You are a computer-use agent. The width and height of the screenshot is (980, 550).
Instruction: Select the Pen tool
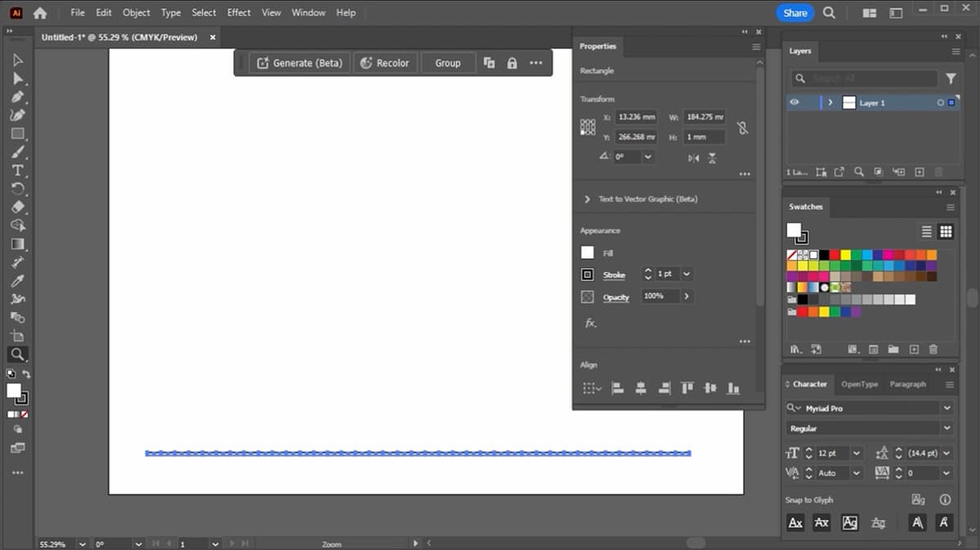tap(17, 96)
